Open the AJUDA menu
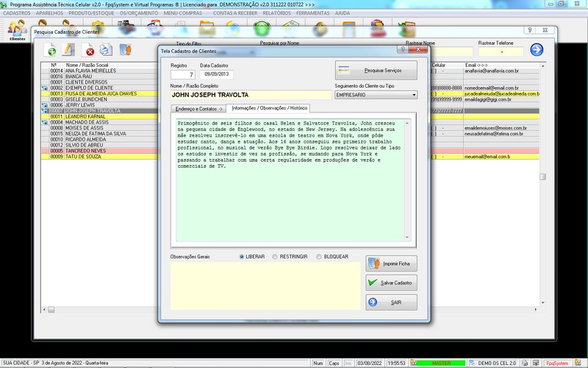588x368 pixels. click(x=343, y=13)
